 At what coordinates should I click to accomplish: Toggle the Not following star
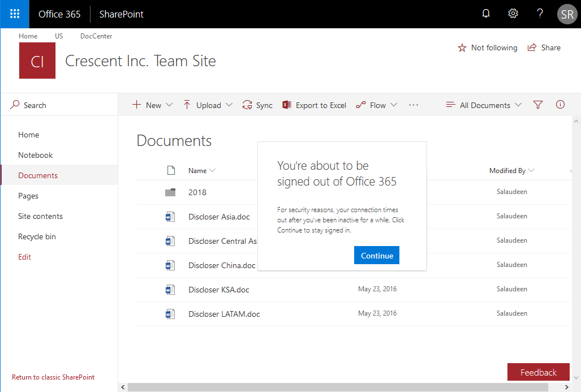[x=487, y=48]
